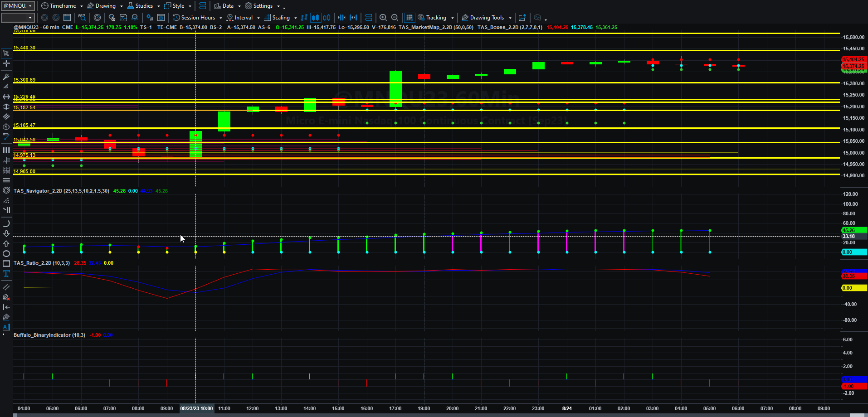The height and width of the screenshot is (417, 868).
Task: Click the Tracking button
Action: click(435, 18)
